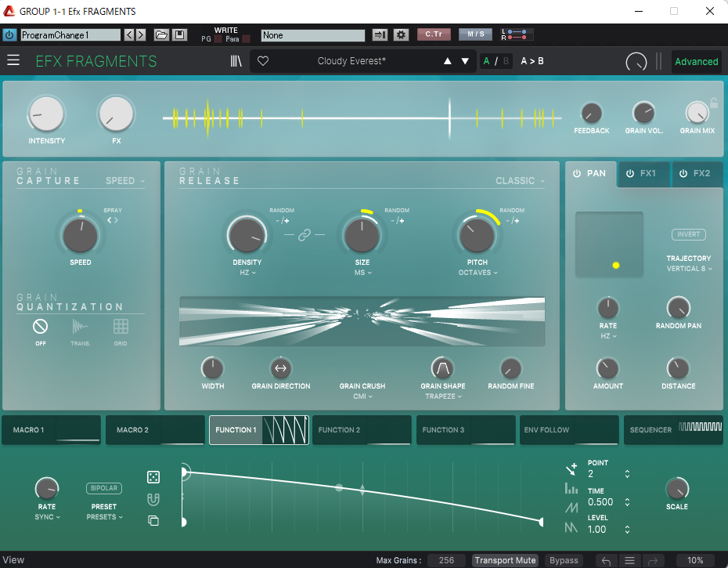Open the Rate Sync dropdown

[47, 517]
